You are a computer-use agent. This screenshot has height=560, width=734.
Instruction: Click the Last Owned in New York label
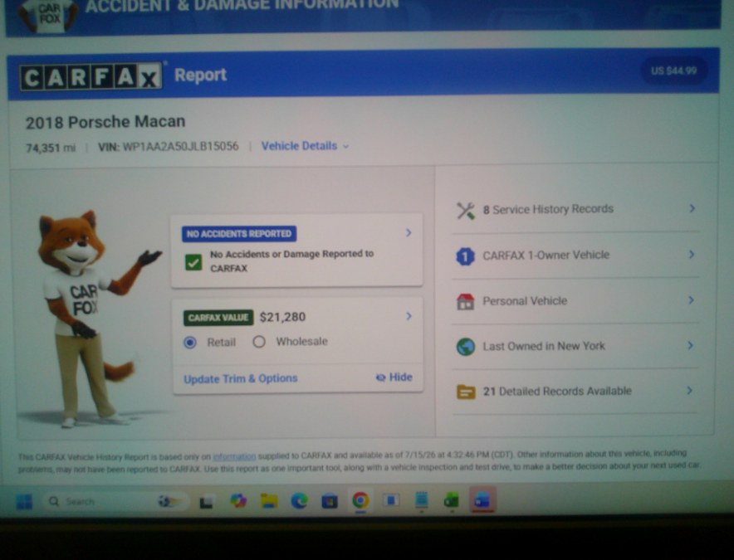click(x=544, y=346)
